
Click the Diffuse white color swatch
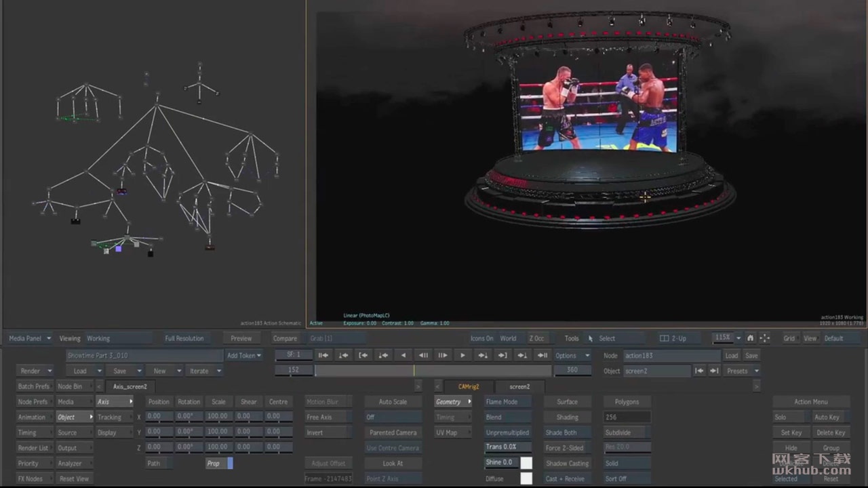tap(526, 479)
